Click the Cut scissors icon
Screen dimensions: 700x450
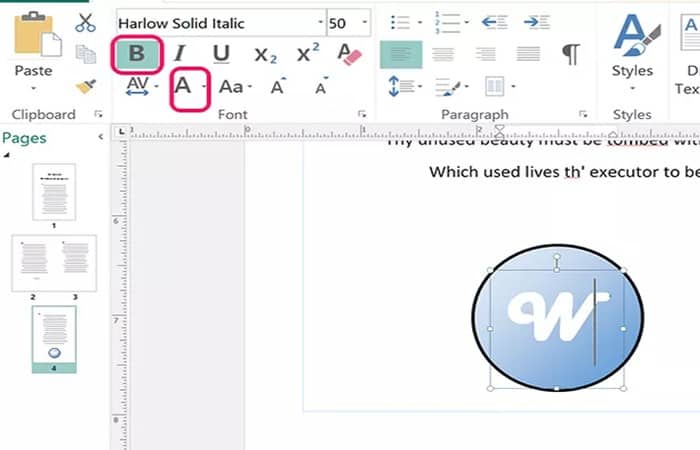pos(85,23)
